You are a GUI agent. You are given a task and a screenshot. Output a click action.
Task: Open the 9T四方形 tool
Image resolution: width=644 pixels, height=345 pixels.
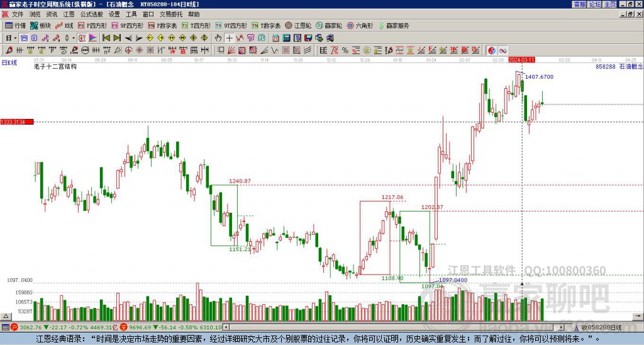231,25
